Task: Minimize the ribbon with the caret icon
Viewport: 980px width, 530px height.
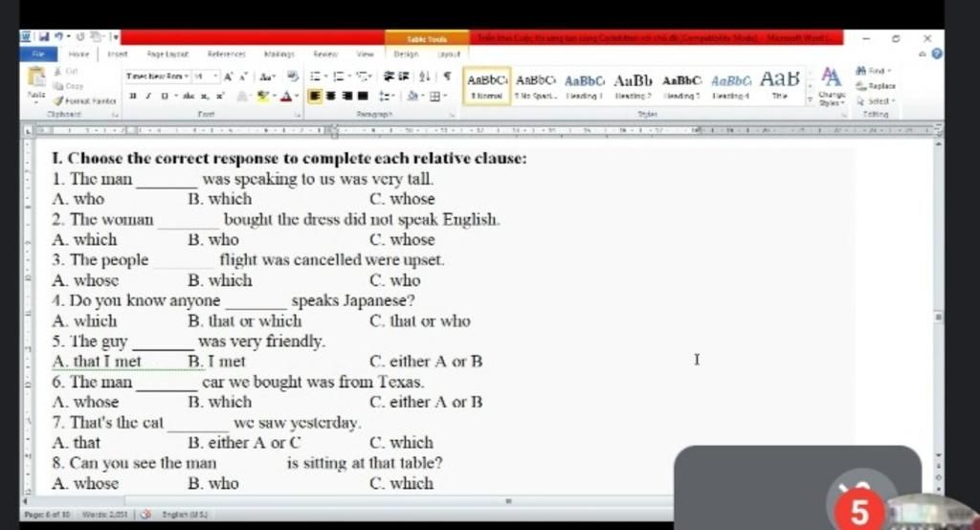Action: [923, 55]
